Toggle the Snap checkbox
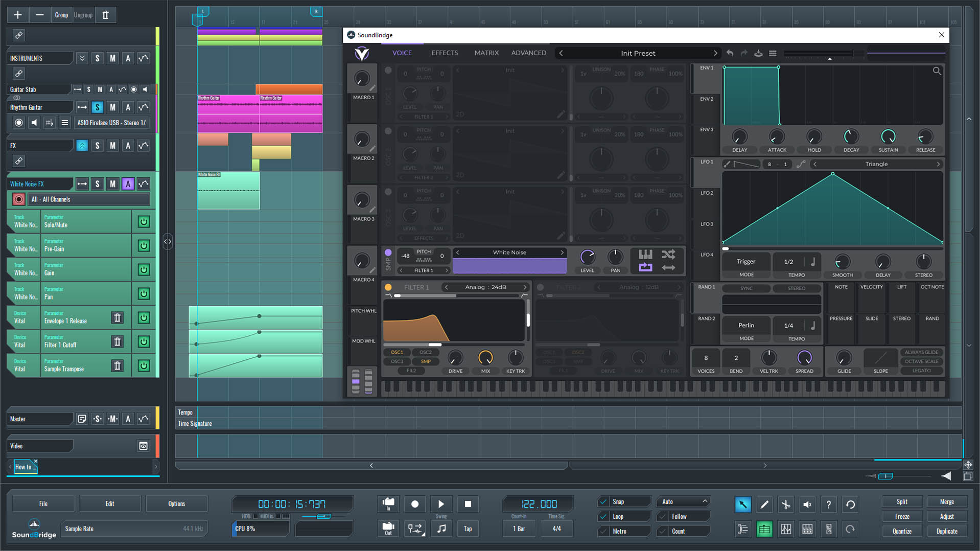 click(x=604, y=502)
